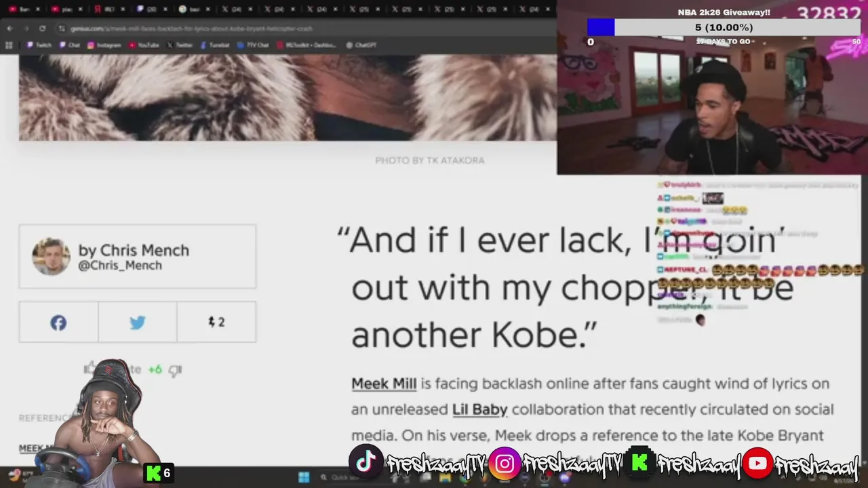Open the Twitter bookmark
This screenshot has width=868, height=488.
(180, 45)
